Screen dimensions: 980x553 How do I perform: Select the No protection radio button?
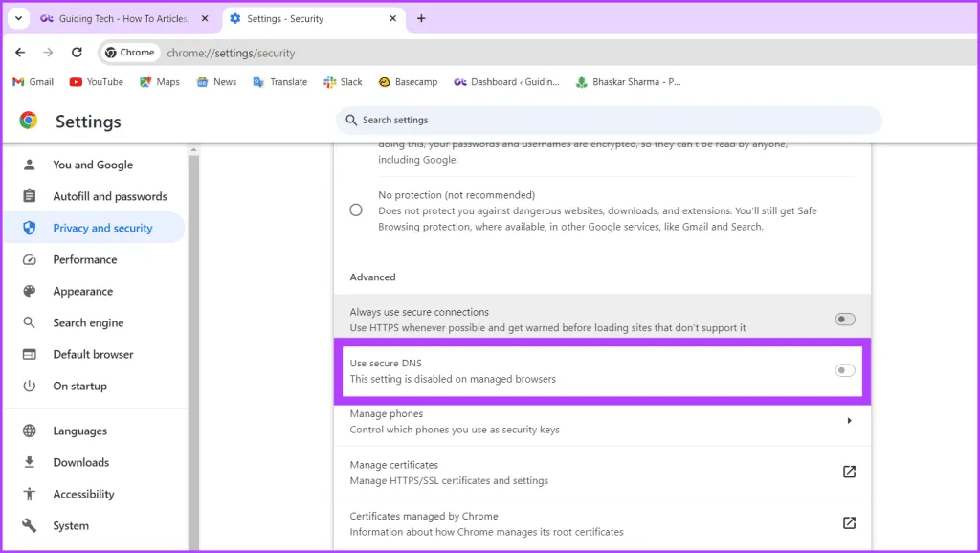356,210
